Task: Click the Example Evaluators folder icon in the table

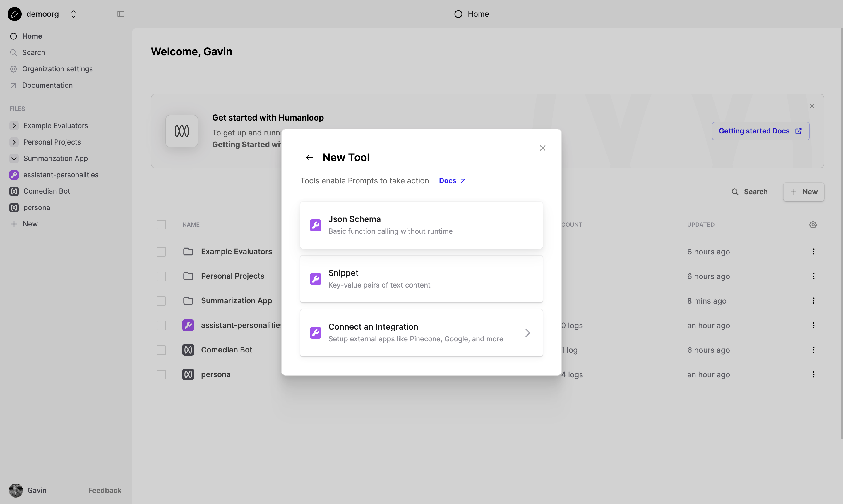Action: point(188,252)
